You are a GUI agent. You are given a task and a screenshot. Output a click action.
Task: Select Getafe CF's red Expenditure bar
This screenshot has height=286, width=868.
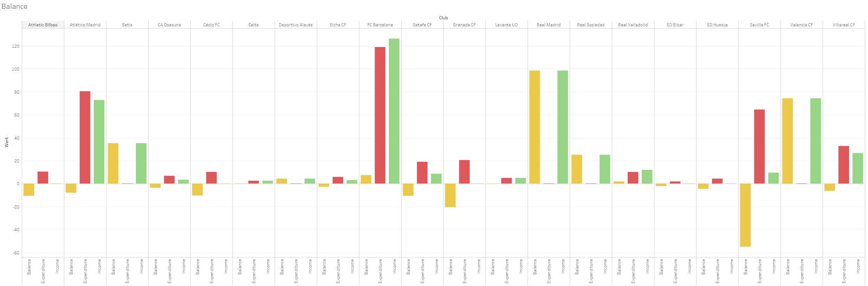[422, 173]
